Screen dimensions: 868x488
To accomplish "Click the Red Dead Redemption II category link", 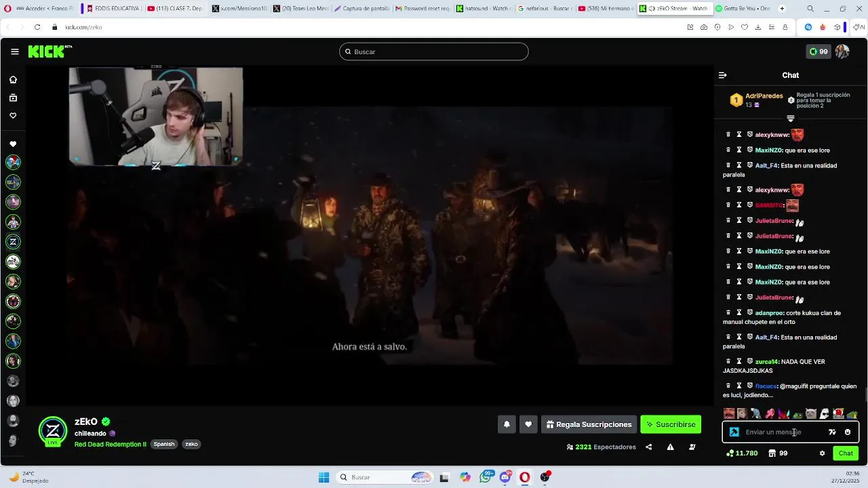I will point(111,445).
